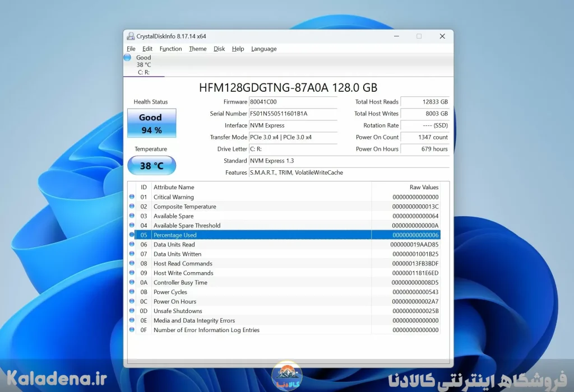Minimize the CrystalDiskInfo window
Image resolution: width=574 pixels, height=392 pixels.
coord(396,36)
